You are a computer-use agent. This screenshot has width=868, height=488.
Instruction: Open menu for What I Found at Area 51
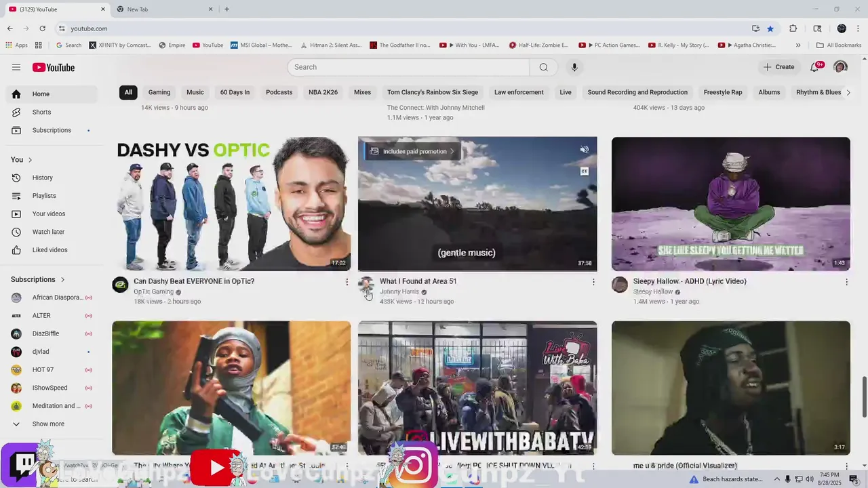pos(593,282)
